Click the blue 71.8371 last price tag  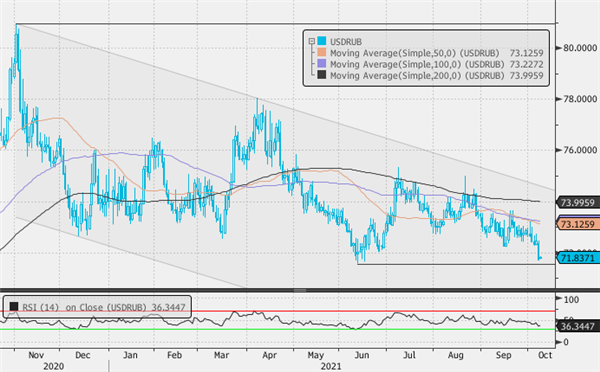577,258
